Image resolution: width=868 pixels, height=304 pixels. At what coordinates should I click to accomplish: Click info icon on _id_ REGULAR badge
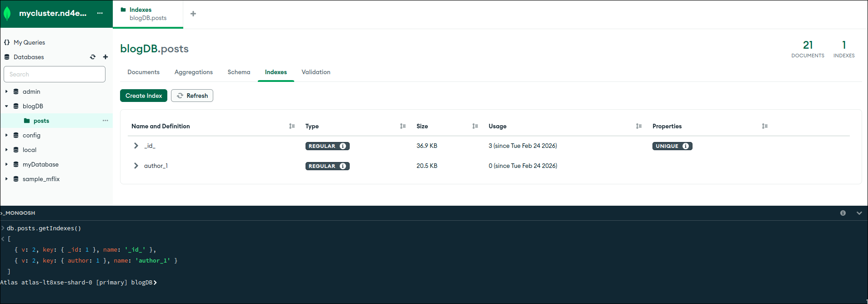(343, 146)
